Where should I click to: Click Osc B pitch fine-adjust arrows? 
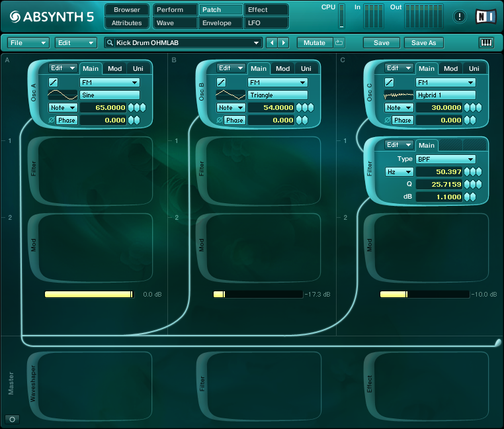tap(305, 107)
